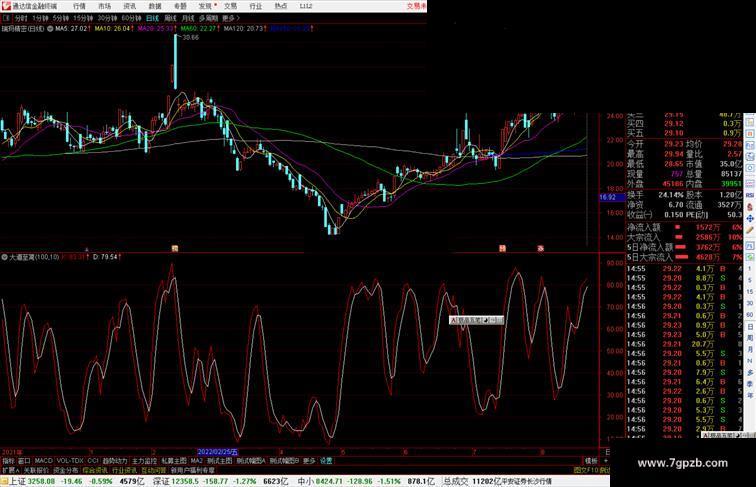756x487 pixels.
Task: Open the 市场 menu
Action: tap(104, 6)
